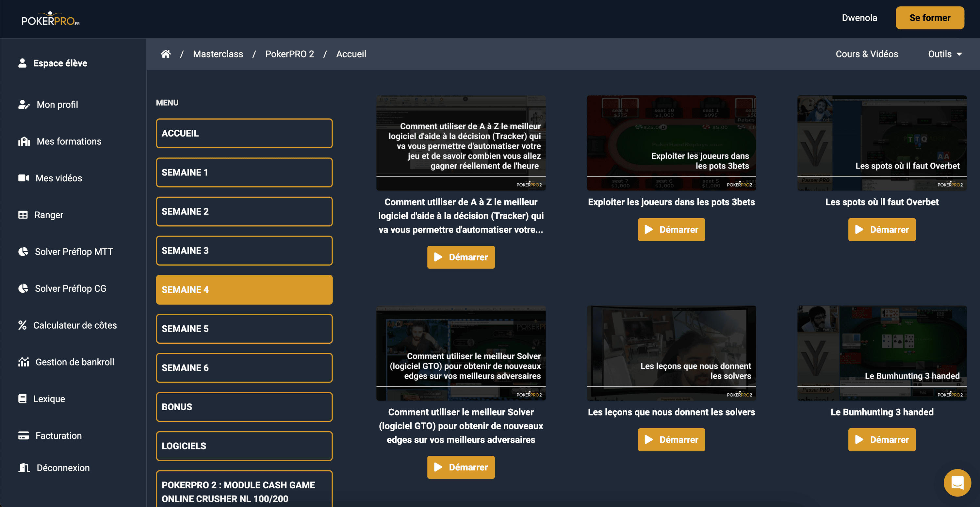Open the BONUS menu item

244,407
